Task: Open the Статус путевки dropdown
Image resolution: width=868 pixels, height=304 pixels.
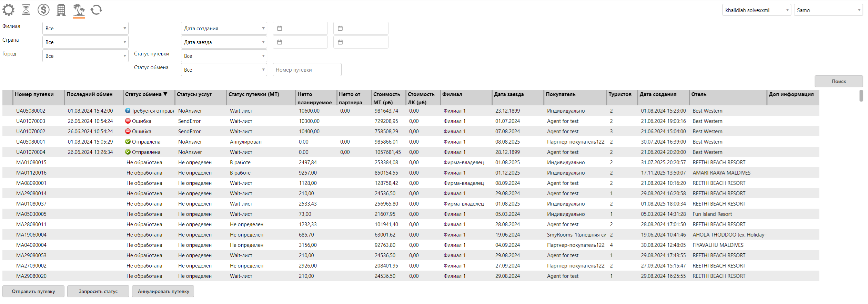Action: (263, 56)
